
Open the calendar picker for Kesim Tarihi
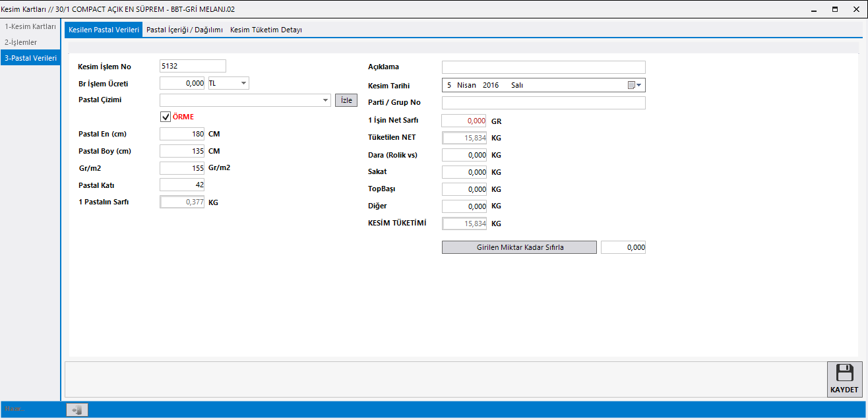(x=635, y=85)
